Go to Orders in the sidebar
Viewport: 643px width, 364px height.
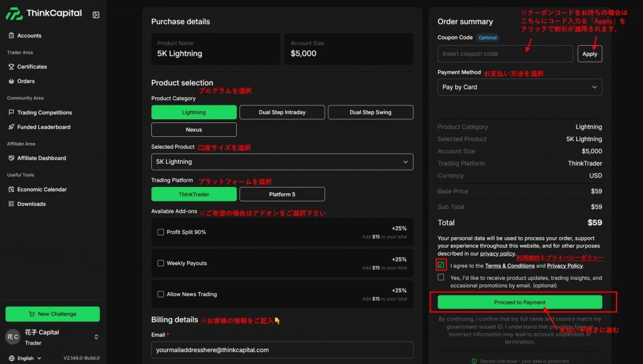26,81
